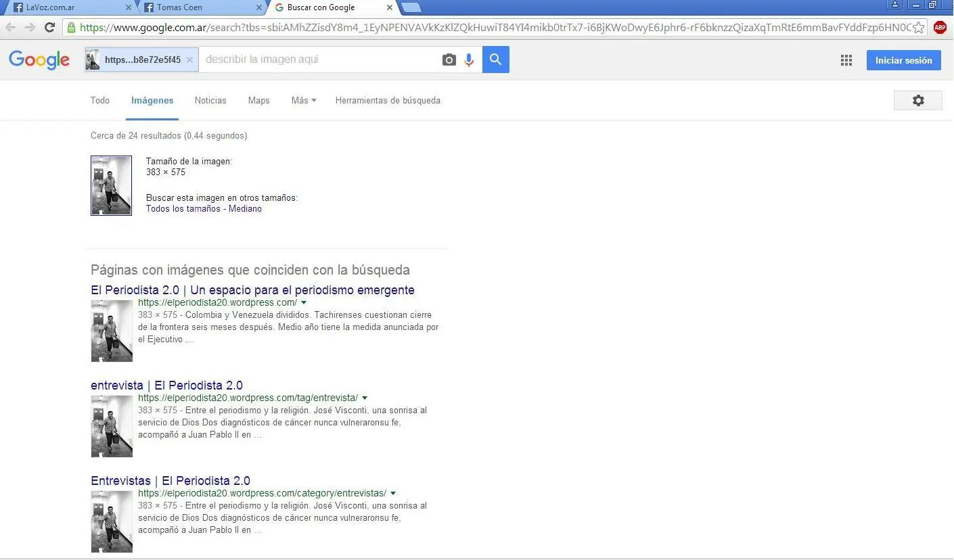Open Todos los tamaños link
954x560 pixels.
183,209
